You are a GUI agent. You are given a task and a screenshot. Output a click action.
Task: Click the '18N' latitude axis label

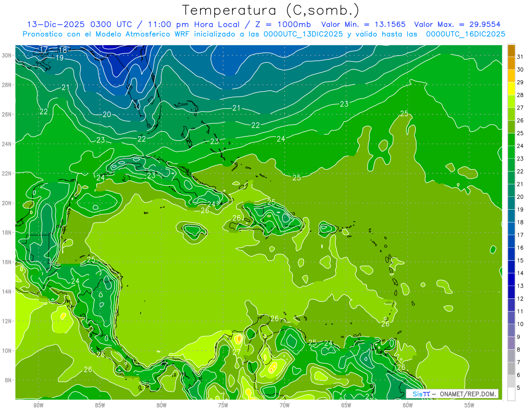[7, 232]
